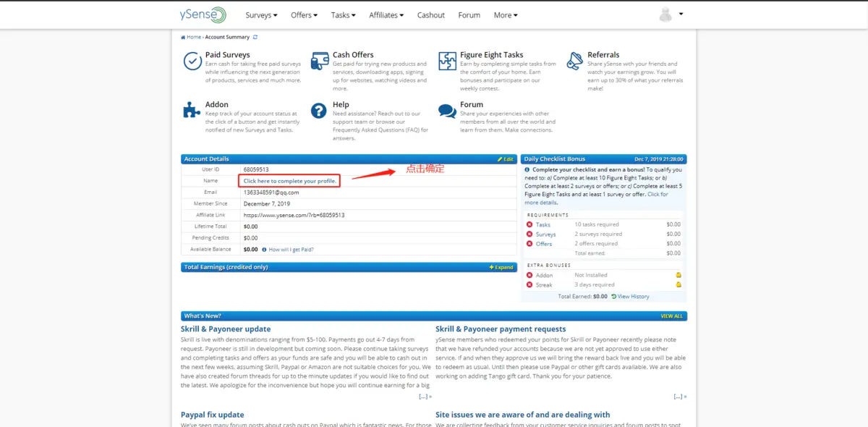
Task: Click the lock icon on Addon row
Action: [678, 275]
